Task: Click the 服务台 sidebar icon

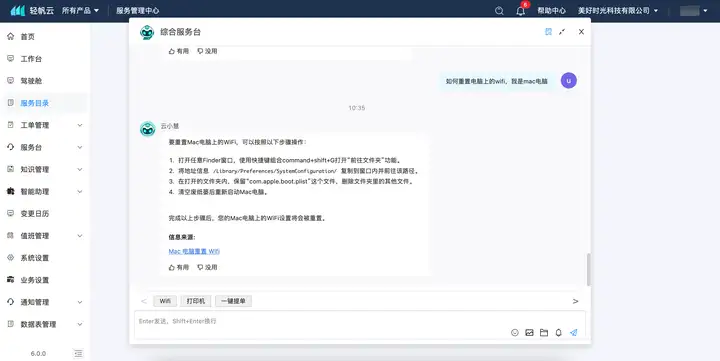Action: click(11, 147)
